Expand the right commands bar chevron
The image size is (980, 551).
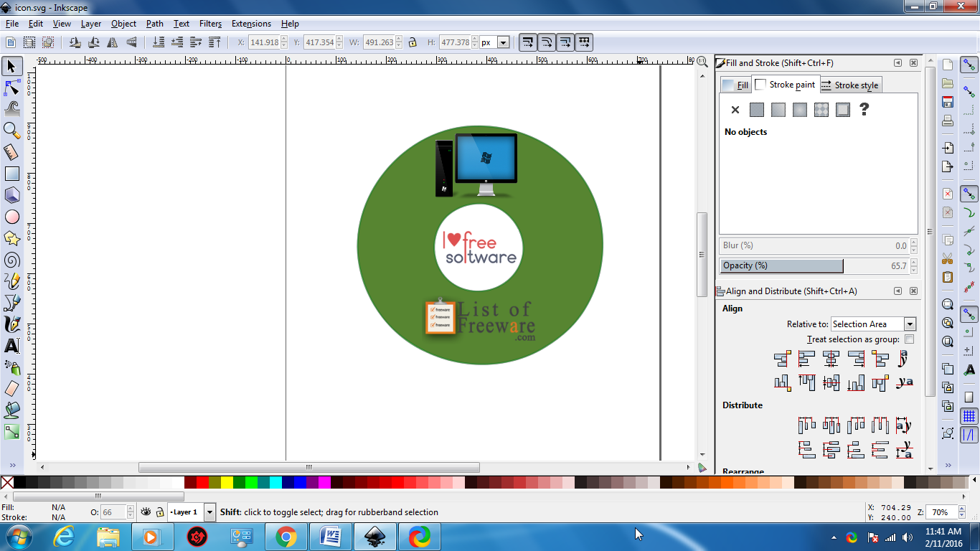tap(948, 466)
